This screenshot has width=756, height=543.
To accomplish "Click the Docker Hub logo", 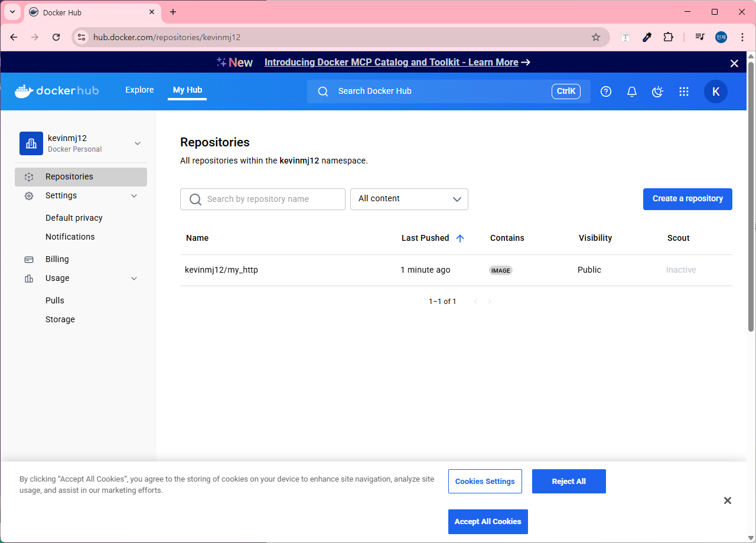I will pos(57,91).
